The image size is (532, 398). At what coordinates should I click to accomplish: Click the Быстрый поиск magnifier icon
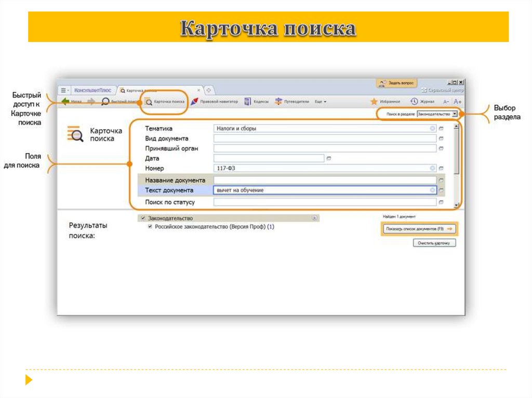(x=105, y=101)
